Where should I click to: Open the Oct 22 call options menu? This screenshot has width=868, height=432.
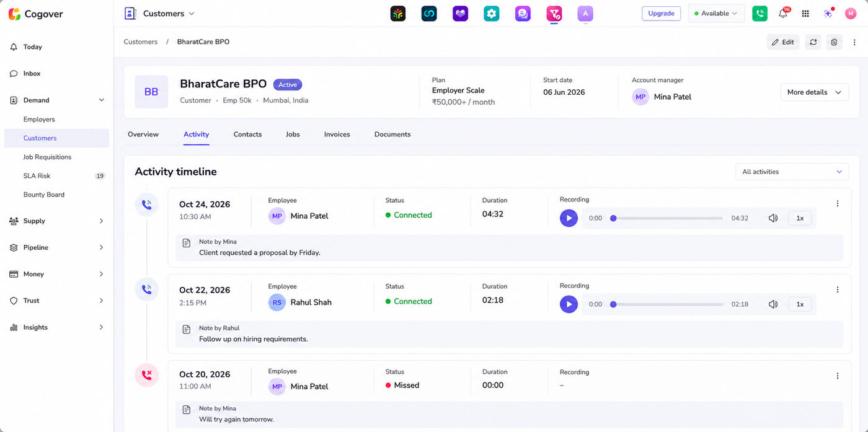coord(838,289)
